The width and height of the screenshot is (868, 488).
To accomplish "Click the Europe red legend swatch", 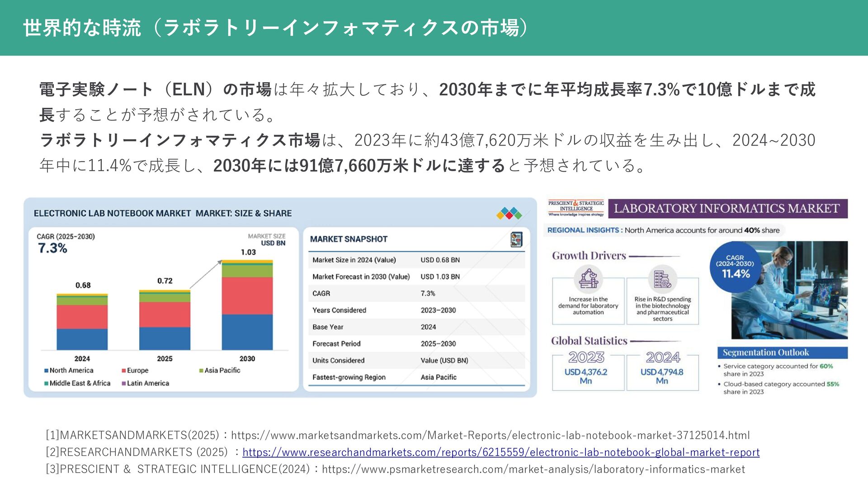I will tap(123, 371).
